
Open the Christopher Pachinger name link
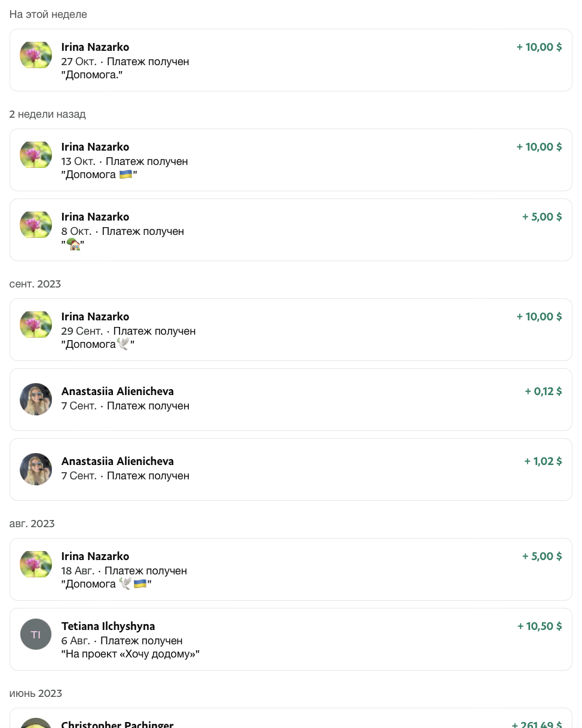click(117, 724)
